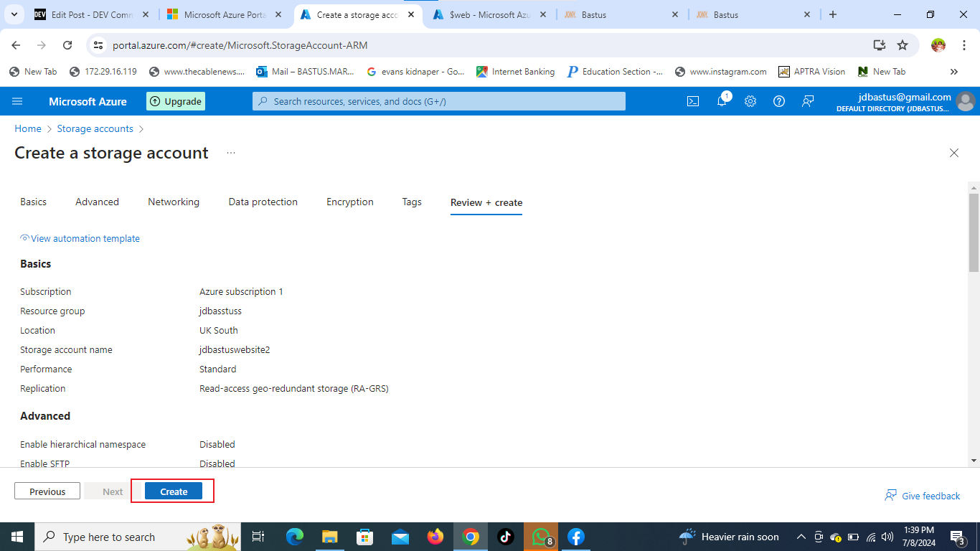Open the browser tab search dropdown
980x551 pixels.
pyautogui.click(x=15, y=14)
